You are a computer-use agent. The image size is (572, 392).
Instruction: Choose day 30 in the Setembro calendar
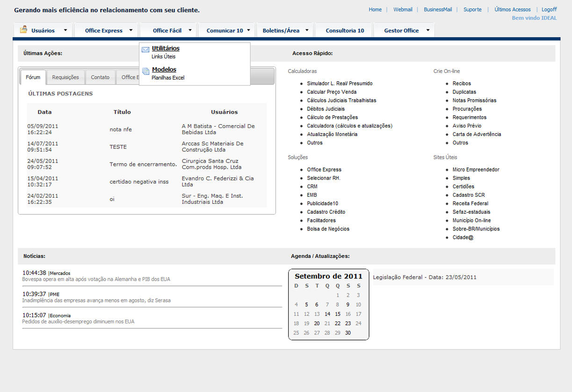pyautogui.click(x=348, y=333)
